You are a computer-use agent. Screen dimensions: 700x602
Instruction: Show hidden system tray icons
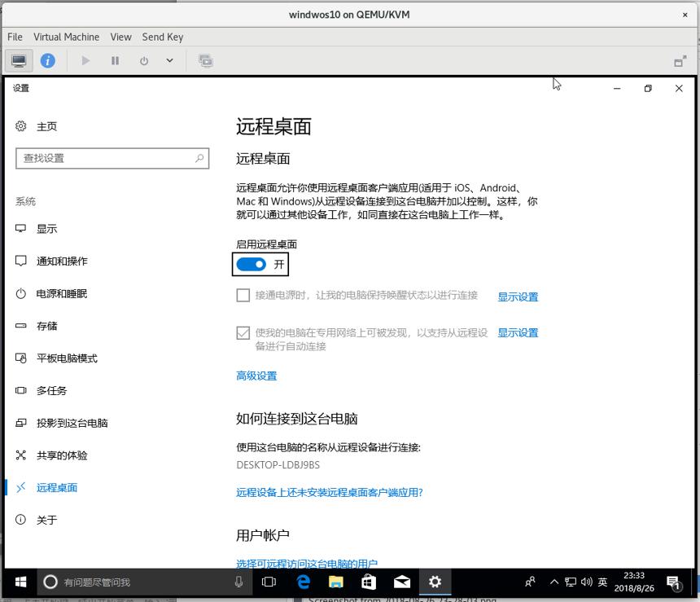coord(554,582)
